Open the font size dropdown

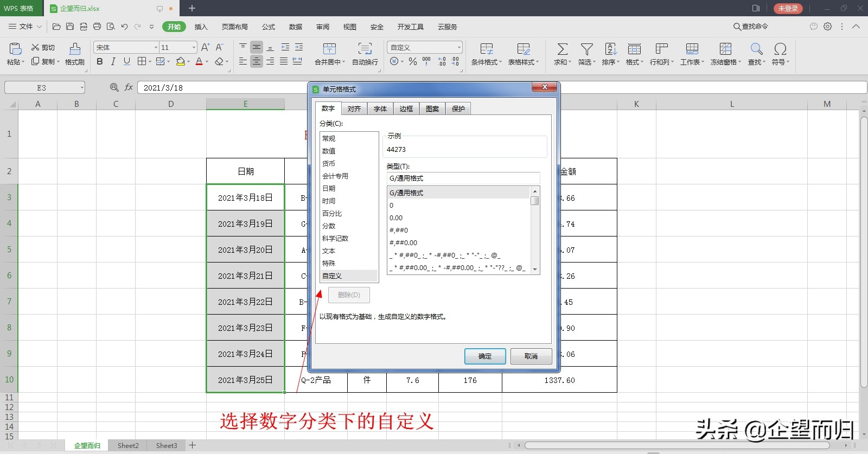click(194, 47)
